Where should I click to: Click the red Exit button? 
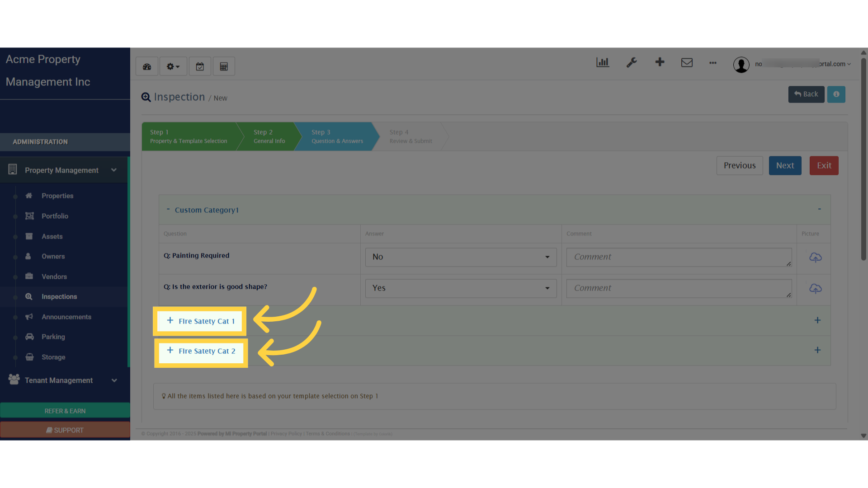(x=824, y=165)
